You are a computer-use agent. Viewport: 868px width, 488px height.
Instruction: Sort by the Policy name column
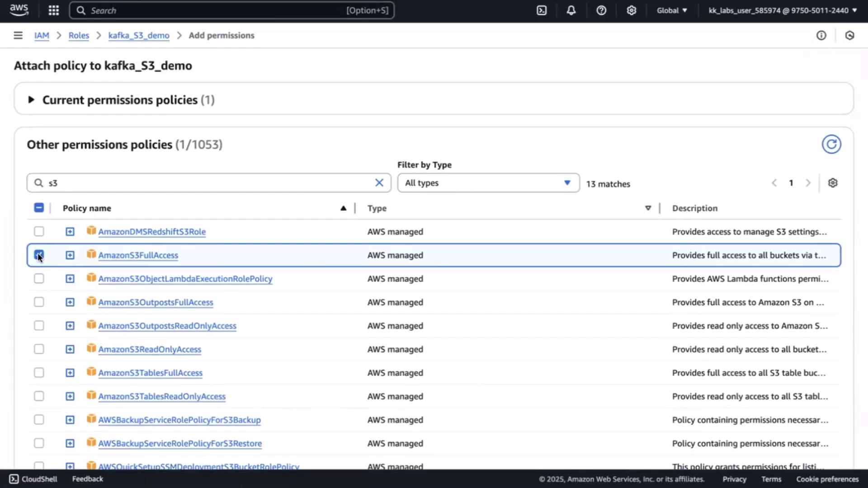coord(87,208)
